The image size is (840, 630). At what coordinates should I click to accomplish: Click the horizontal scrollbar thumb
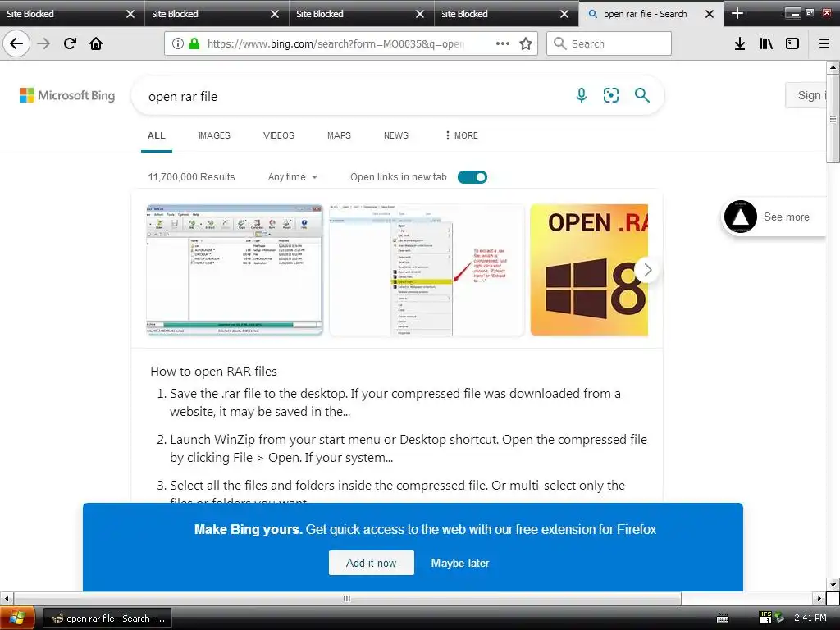tap(347, 598)
